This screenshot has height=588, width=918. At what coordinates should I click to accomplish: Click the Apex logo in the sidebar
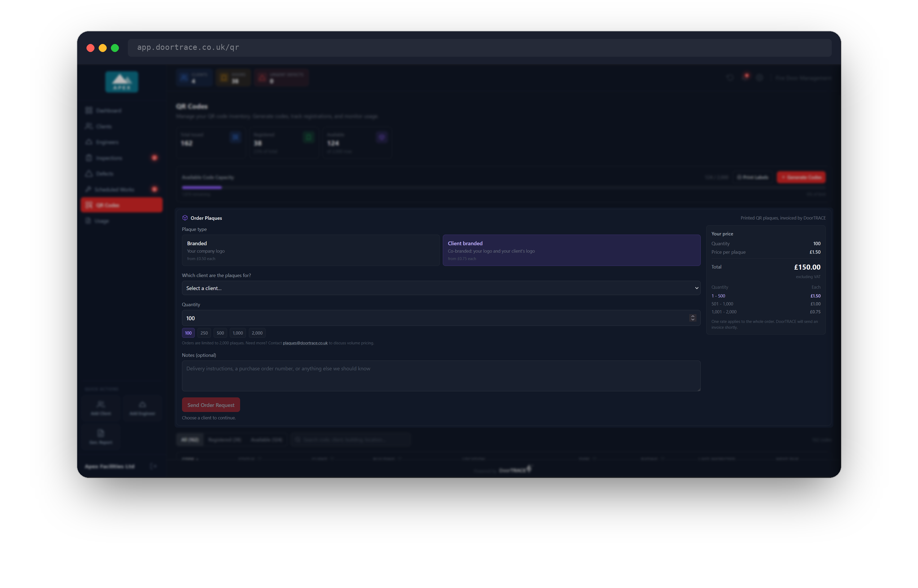pyautogui.click(x=122, y=81)
